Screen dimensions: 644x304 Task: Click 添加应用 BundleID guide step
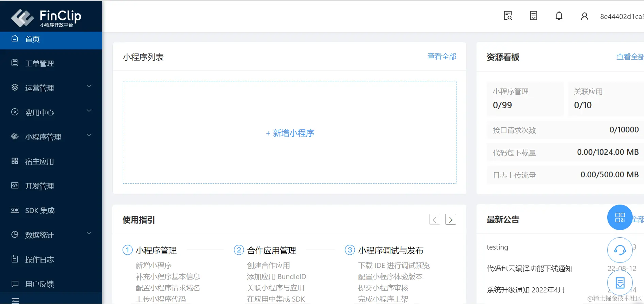tap(276, 276)
